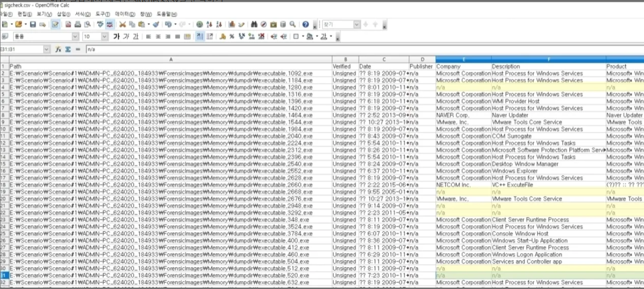
Task: Open the Find toolbar search dropdown
Action: pyautogui.click(x=357, y=24)
